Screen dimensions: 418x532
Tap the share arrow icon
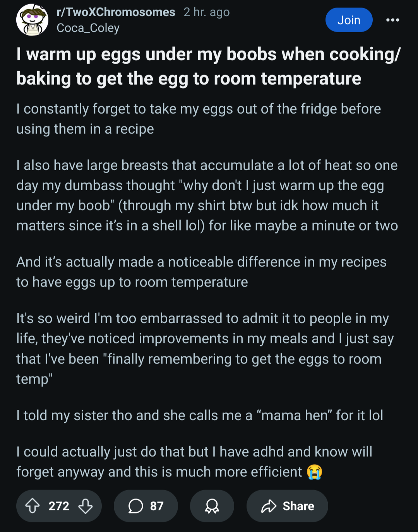pyautogui.click(x=269, y=506)
